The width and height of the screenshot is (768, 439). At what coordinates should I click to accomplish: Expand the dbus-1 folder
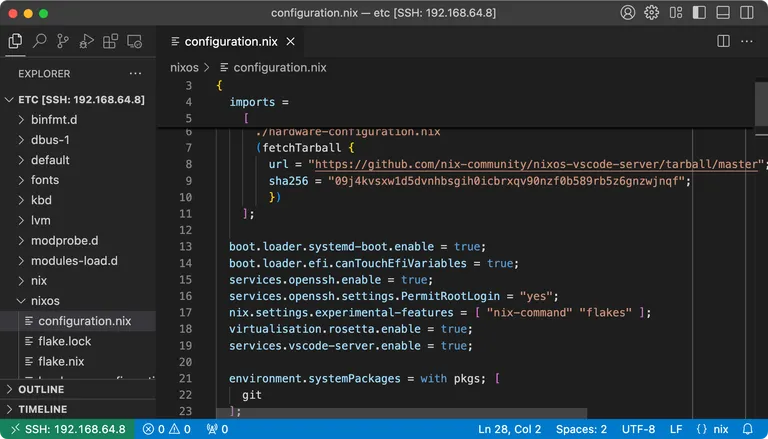pyautogui.click(x=78, y=140)
